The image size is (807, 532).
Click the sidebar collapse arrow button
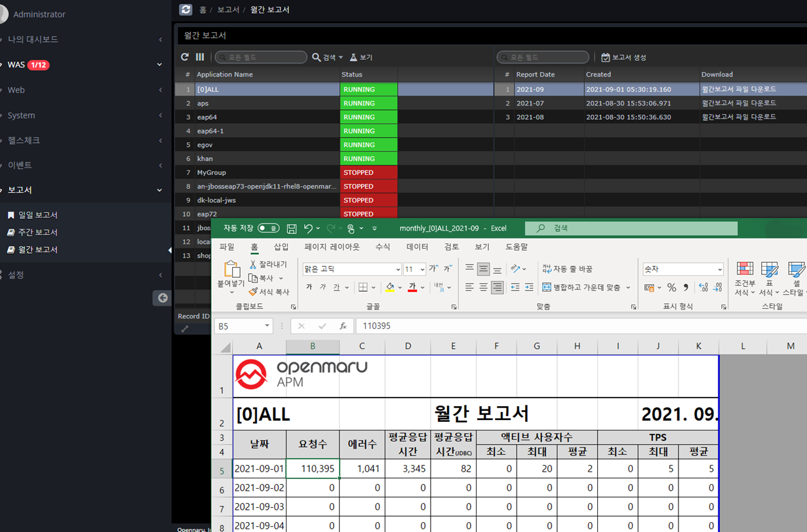(162, 298)
